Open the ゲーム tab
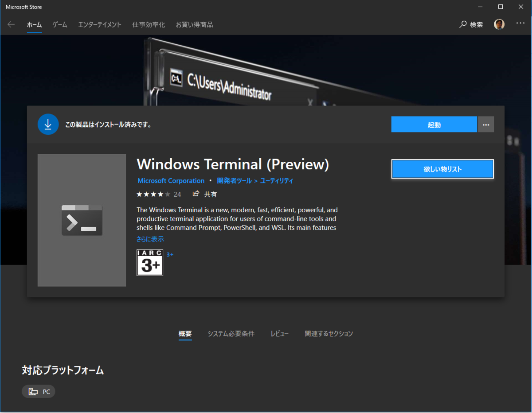The image size is (532, 413). click(60, 25)
